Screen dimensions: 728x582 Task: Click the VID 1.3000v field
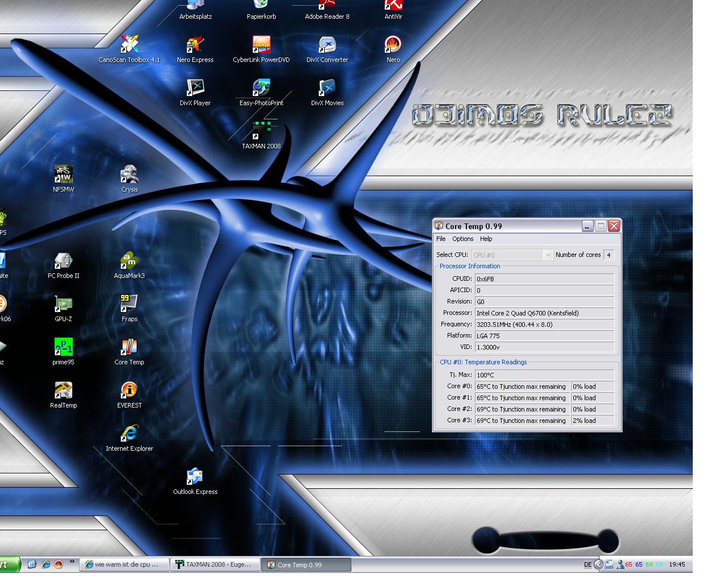[x=545, y=347]
